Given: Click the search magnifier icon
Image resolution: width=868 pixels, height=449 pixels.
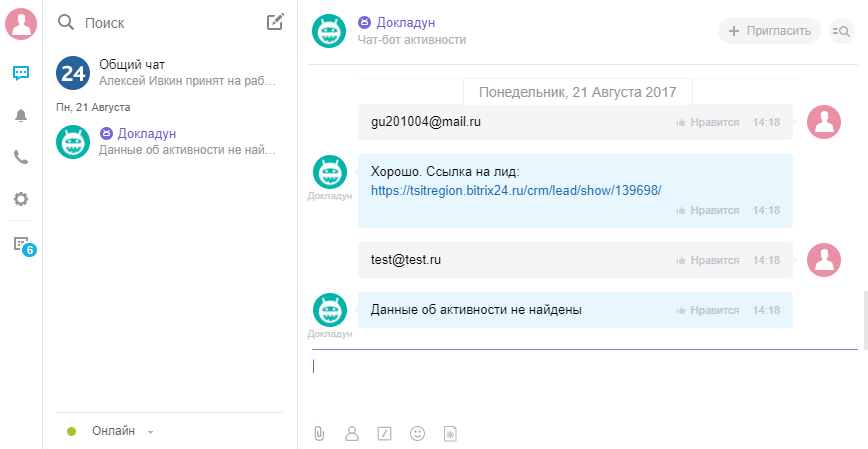Looking at the screenshot, I should (66, 23).
